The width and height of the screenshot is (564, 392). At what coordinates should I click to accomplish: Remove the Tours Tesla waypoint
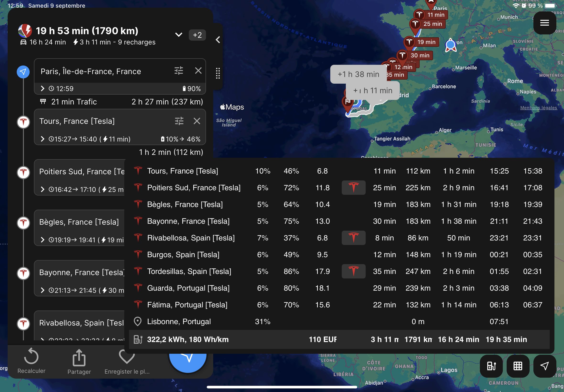pos(197,121)
